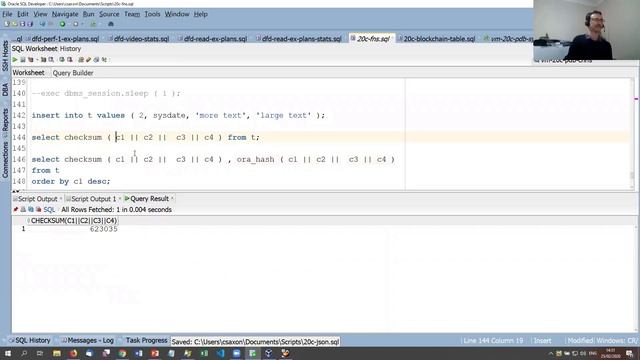The image size is (640, 360).
Task: Click the Explain Plan icon
Action: pos(31,60)
